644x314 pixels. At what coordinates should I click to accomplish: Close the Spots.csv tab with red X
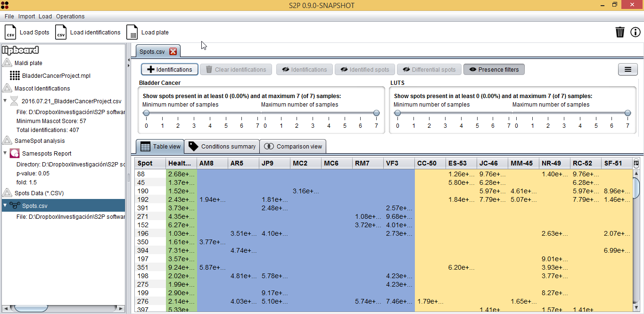coord(173,52)
